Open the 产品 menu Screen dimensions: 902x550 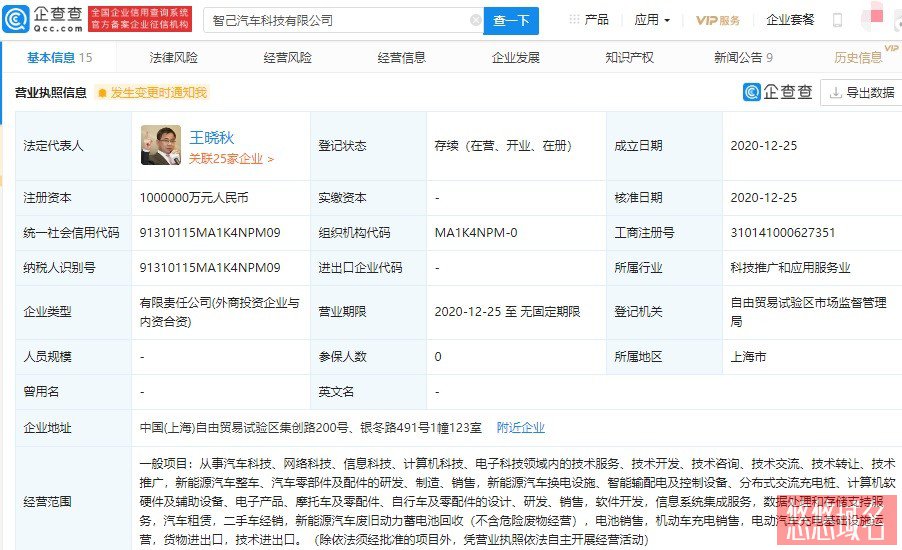pyautogui.click(x=596, y=20)
